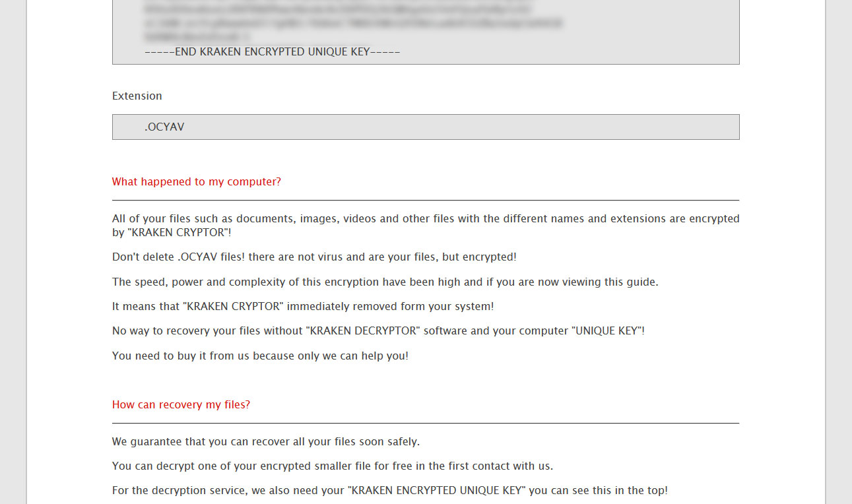
Task: Click the line about speed, power and complexity
Action: point(385,282)
